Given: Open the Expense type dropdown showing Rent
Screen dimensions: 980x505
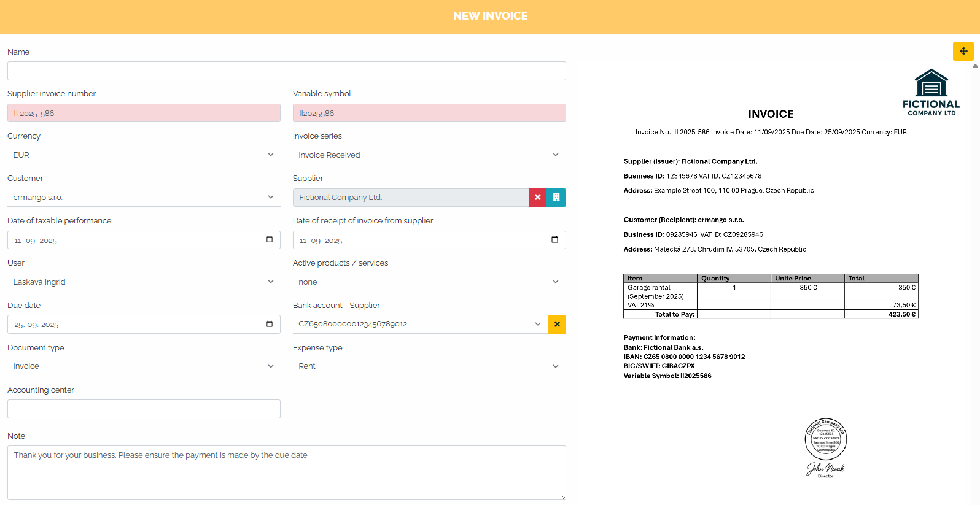Looking at the screenshot, I should tap(429, 366).
